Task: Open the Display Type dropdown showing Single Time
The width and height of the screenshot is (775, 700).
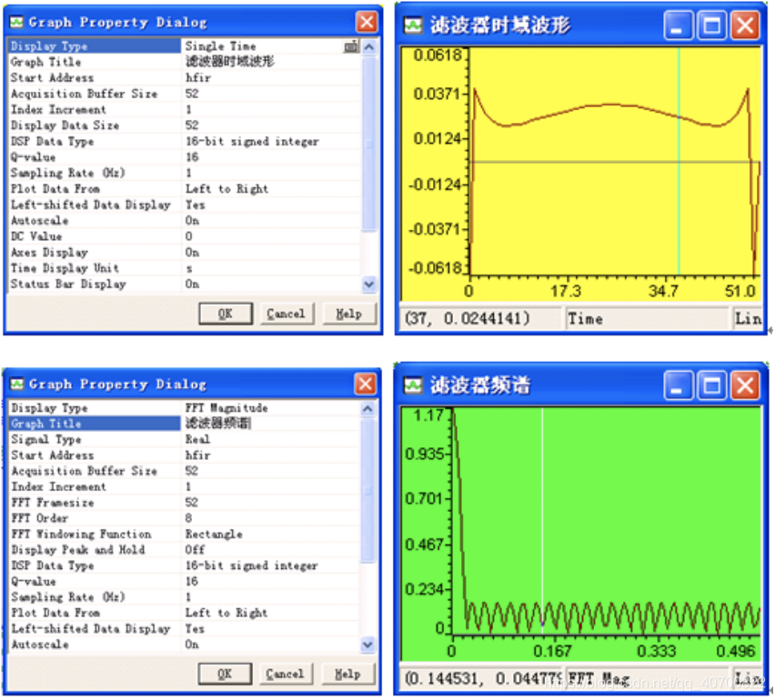Action: (351, 46)
